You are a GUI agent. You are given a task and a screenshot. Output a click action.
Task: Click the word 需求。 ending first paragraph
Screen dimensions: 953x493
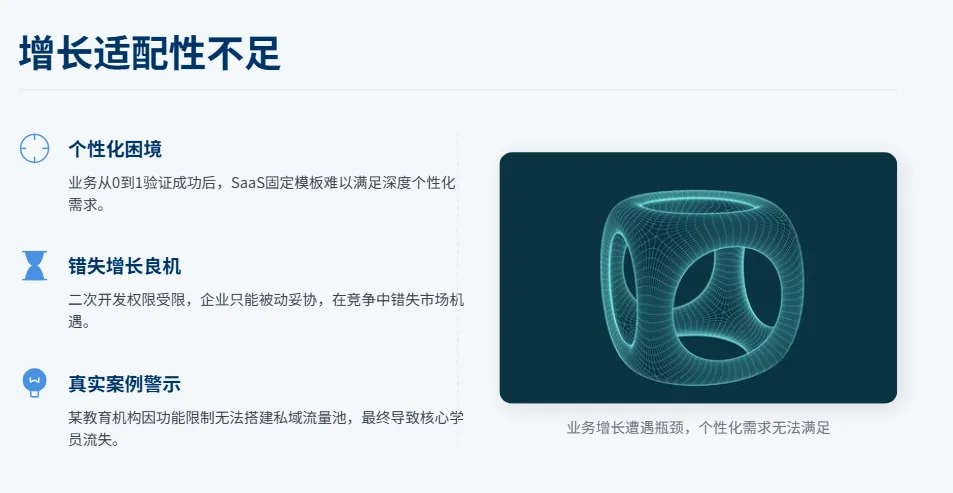(87, 205)
